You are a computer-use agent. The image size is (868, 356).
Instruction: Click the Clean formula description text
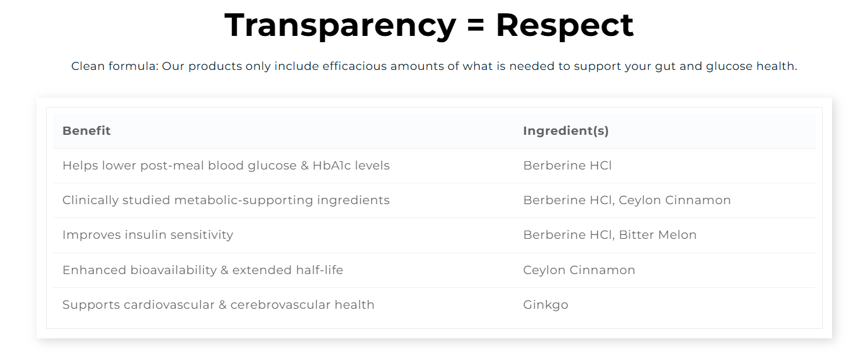coord(434,66)
